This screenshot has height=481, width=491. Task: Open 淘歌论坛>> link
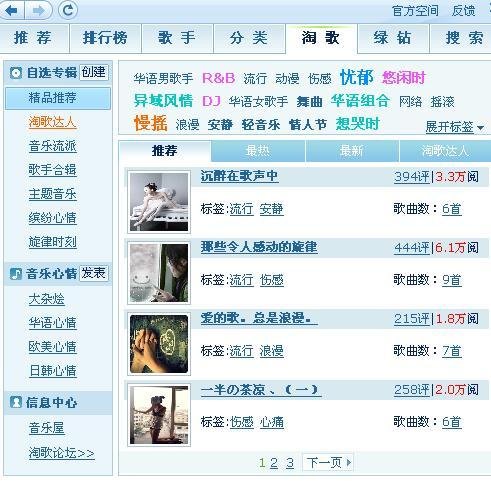pos(62,453)
